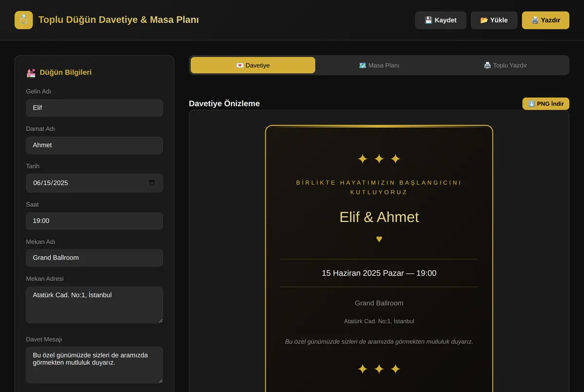Change the Saat time field
This screenshot has width=584, height=392.
pos(94,221)
